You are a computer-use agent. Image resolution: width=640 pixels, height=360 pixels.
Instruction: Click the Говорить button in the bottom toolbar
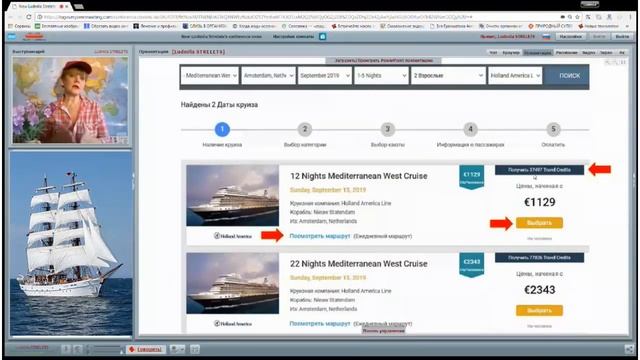click(145, 349)
